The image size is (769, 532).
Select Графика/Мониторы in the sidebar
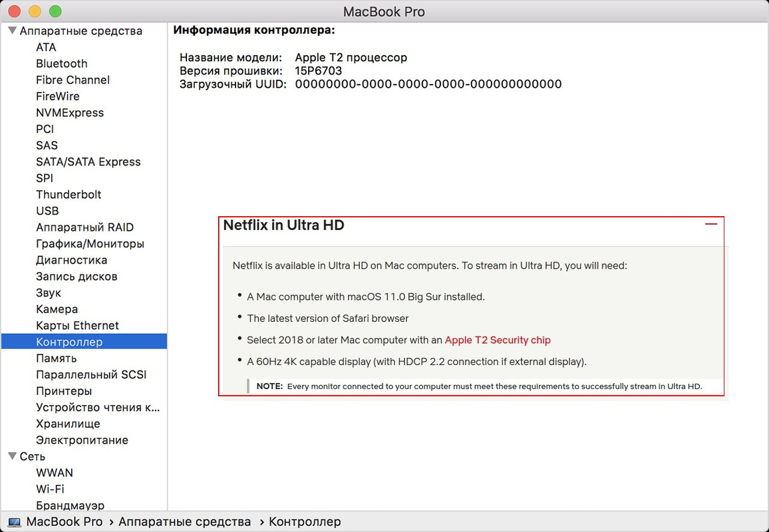tap(90, 243)
